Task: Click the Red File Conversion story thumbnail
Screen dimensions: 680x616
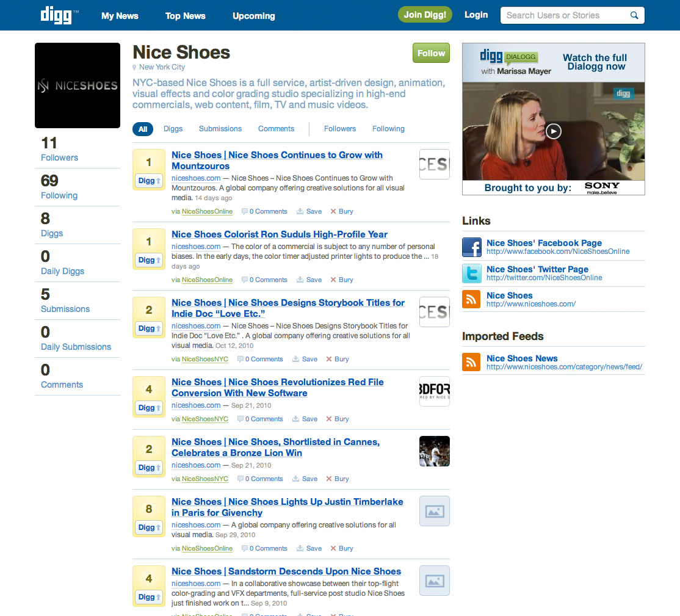Action: click(435, 391)
